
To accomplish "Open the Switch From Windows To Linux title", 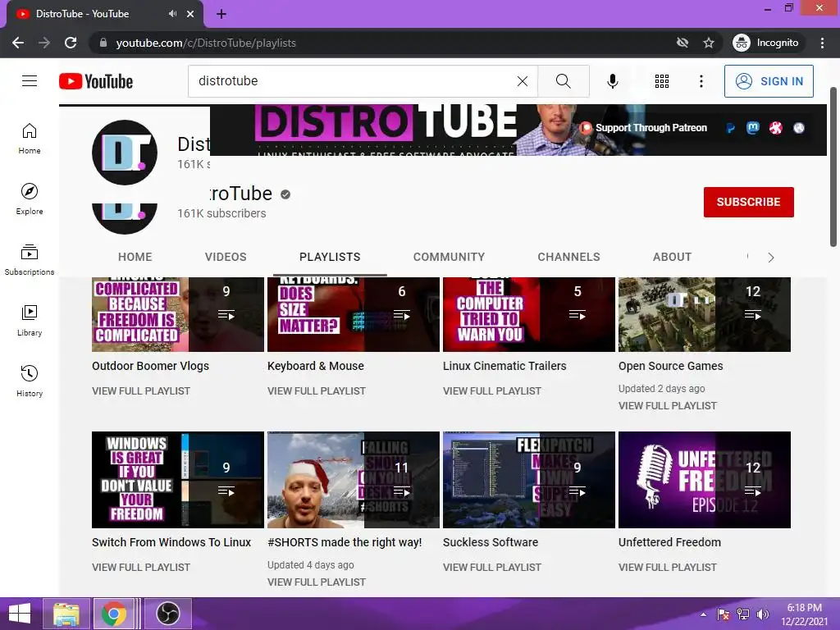I will [x=171, y=542].
